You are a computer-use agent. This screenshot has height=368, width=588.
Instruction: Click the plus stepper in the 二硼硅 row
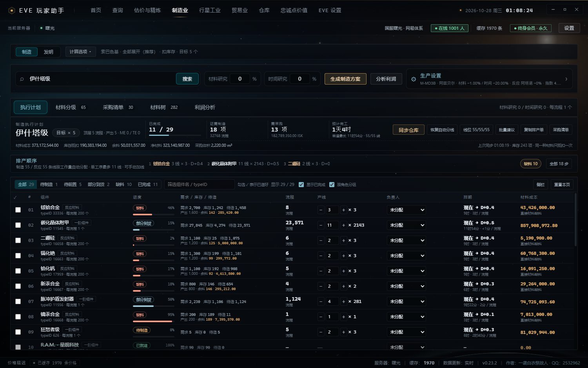coord(343,240)
